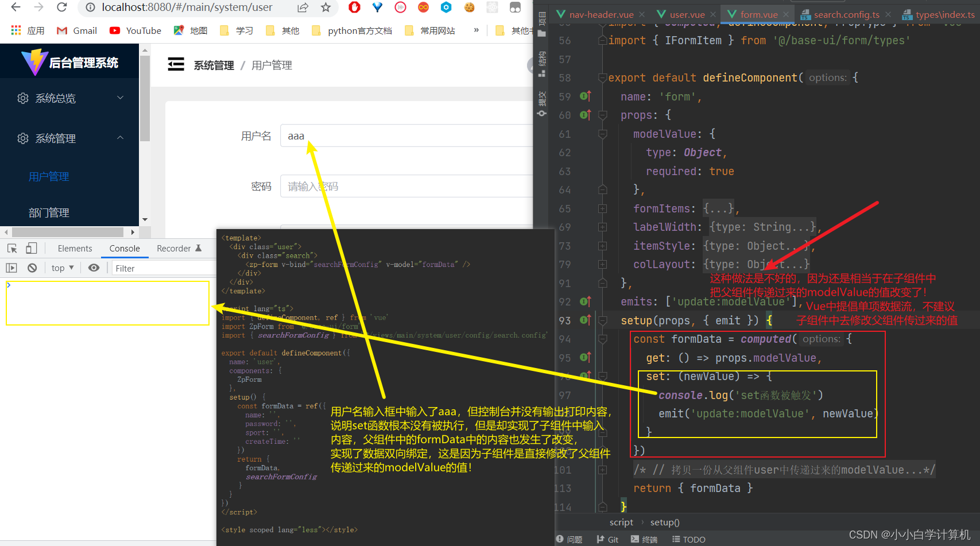Select 用户管理 in the sidebar
This screenshot has width=980, height=546.
(x=49, y=177)
